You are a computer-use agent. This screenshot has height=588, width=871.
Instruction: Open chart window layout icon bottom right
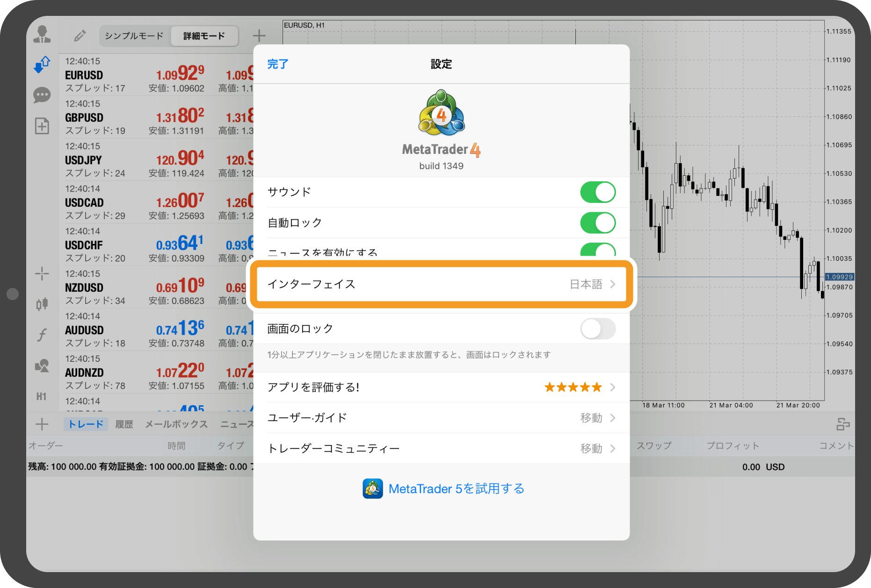tap(845, 424)
